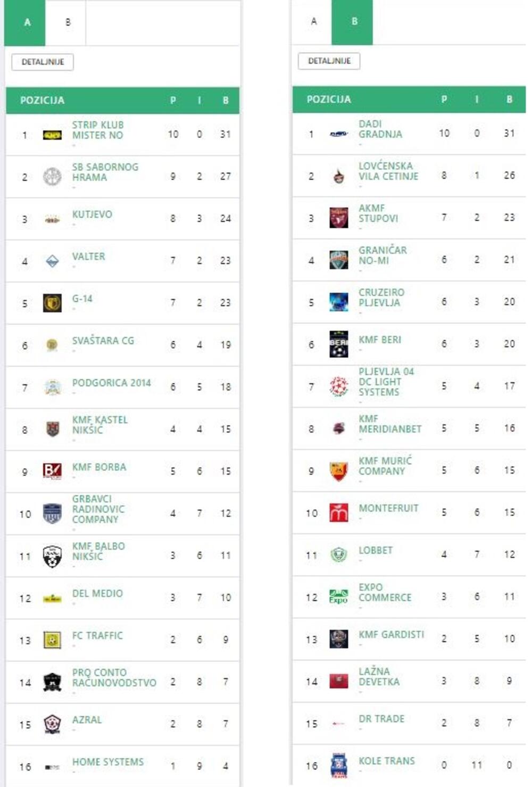Click the Strip Klub Mister No team logo
Viewport: 532px width, 787px height.
click(x=52, y=135)
